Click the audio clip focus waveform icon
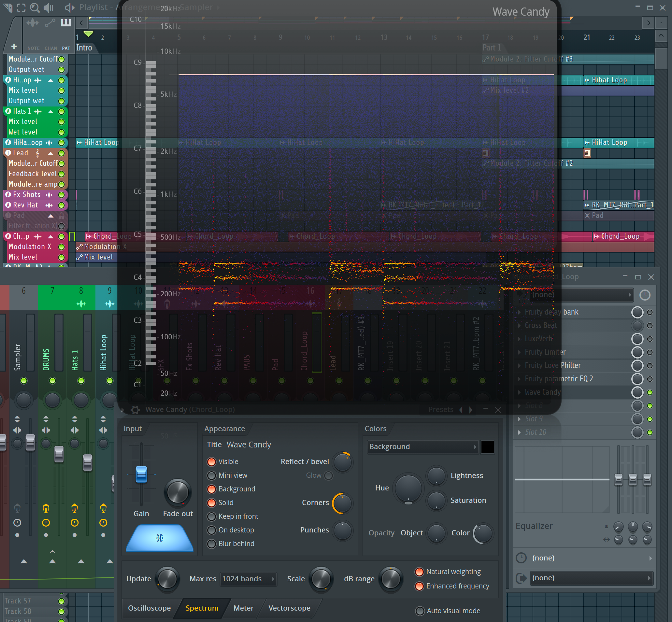 point(33,23)
